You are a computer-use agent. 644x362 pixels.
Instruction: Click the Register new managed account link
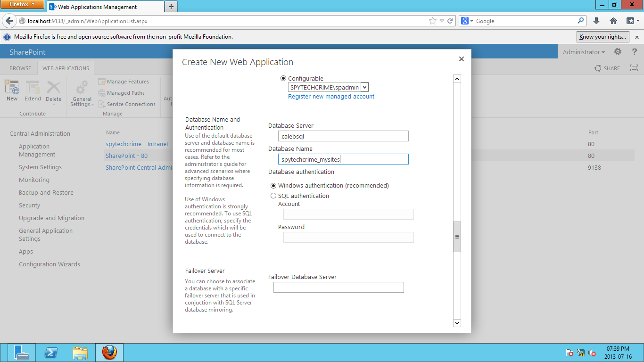pos(331,96)
